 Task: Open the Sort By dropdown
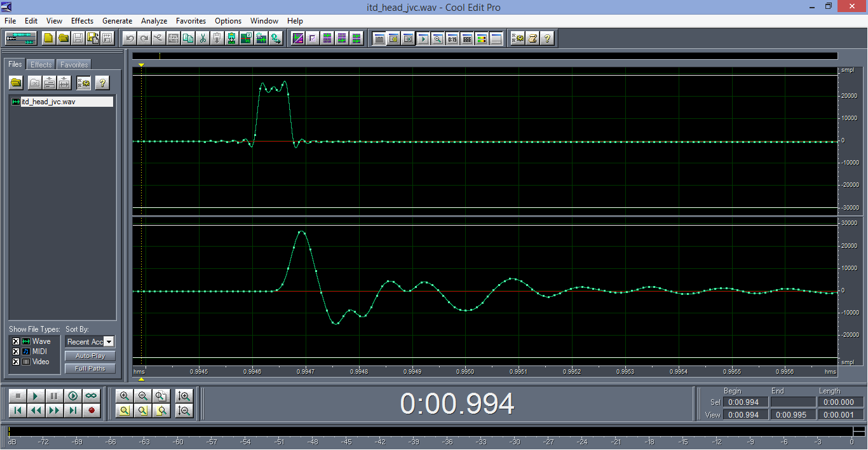click(x=109, y=342)
